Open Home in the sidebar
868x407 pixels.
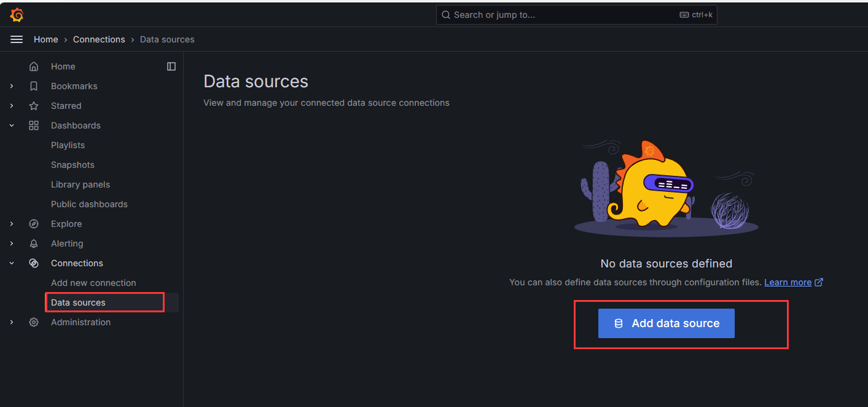63,66
